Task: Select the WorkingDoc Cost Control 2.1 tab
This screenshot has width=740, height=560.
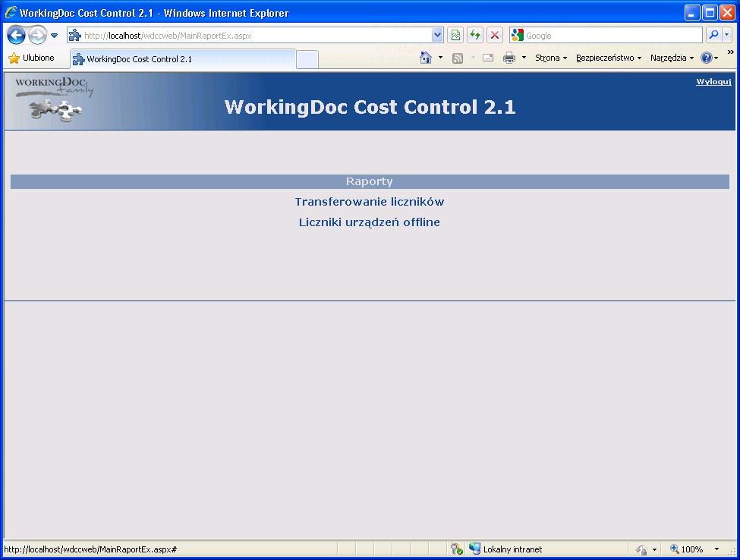Action: coord(183,59)
